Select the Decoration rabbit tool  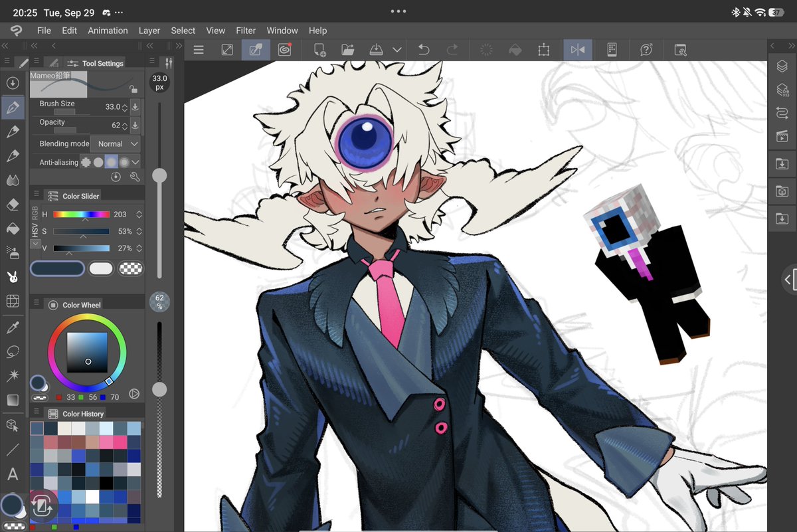tap(12, 277)
